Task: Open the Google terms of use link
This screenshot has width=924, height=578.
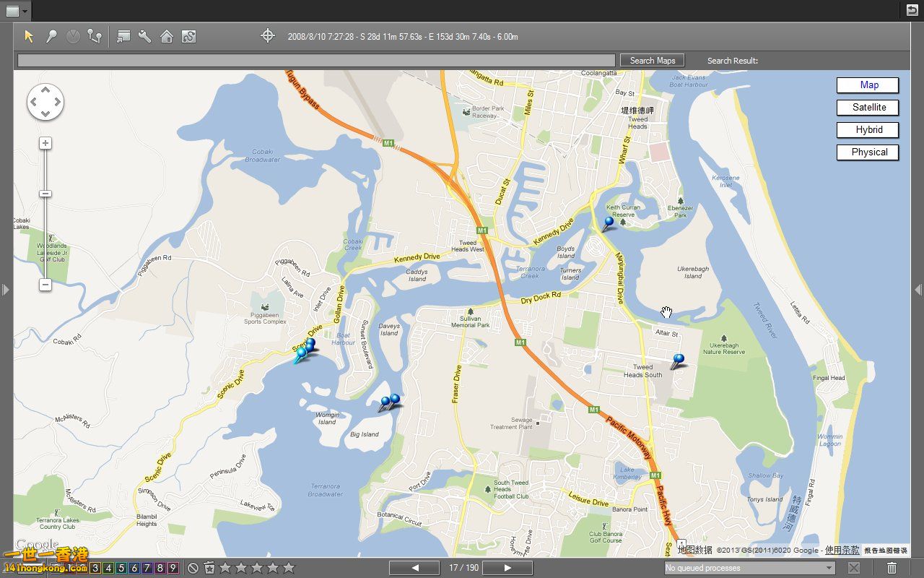Action: 842,551
